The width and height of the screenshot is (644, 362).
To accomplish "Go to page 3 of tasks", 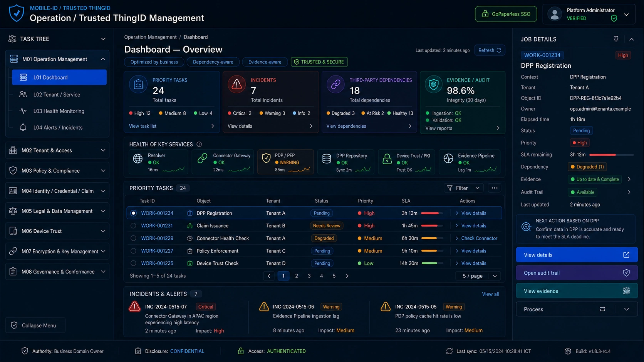I will click(x=309, y=276).
